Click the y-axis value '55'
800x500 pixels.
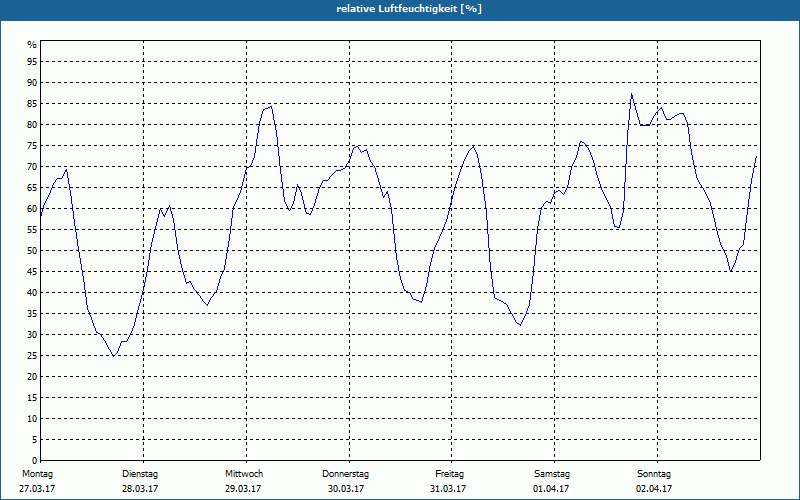pos(32,230)
